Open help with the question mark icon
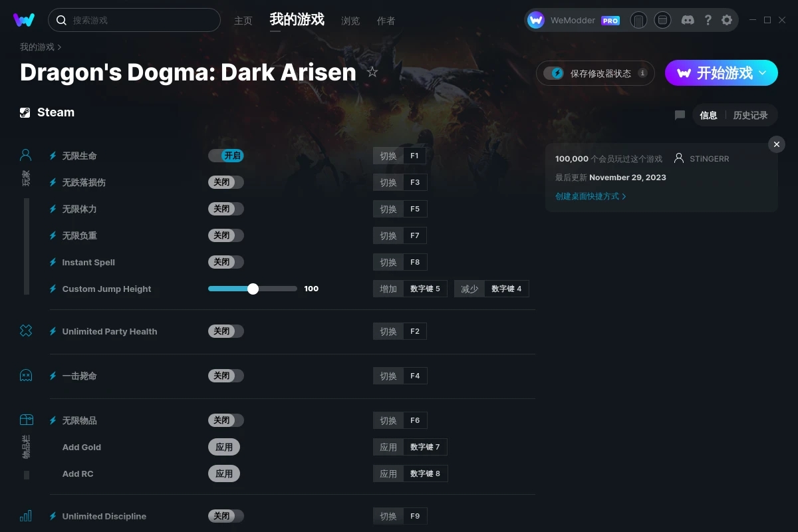798x532 pixels. click(x=708, y=20)
